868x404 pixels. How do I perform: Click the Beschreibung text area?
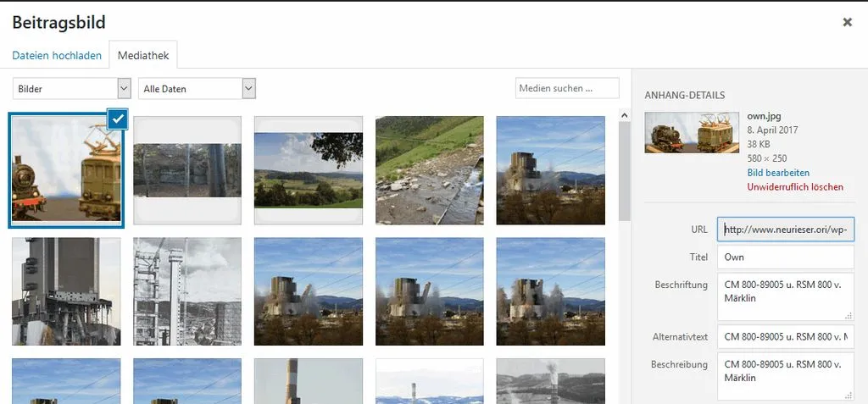pos(786,376)
